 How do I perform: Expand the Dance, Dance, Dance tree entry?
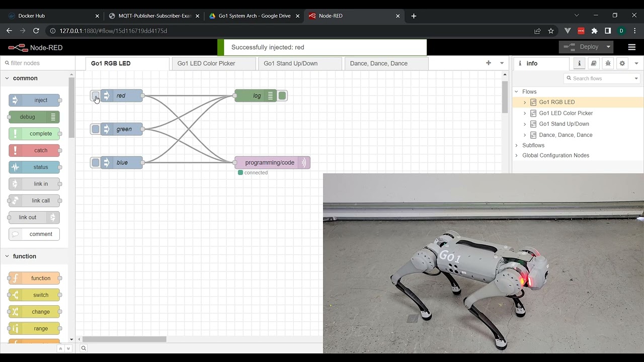pos(525,135)
